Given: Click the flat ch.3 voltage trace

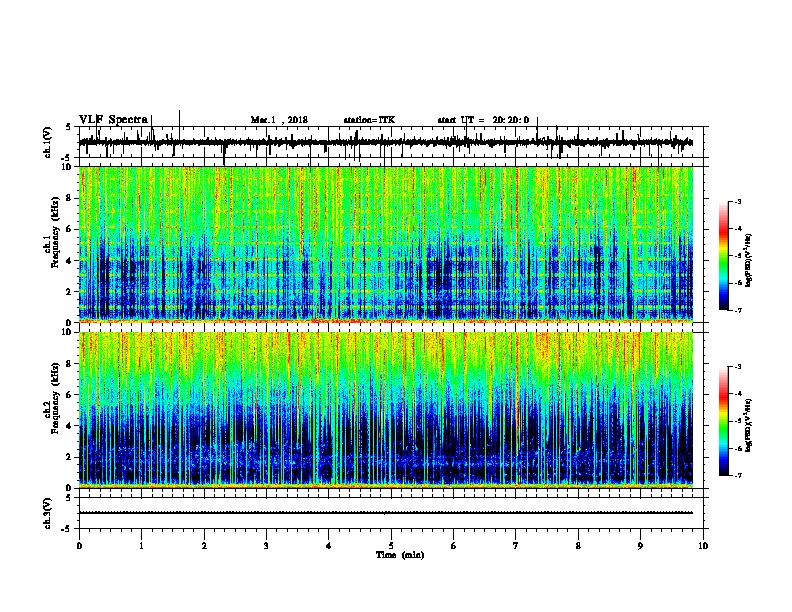Looking at the screenshot, I should coord(386,513).
